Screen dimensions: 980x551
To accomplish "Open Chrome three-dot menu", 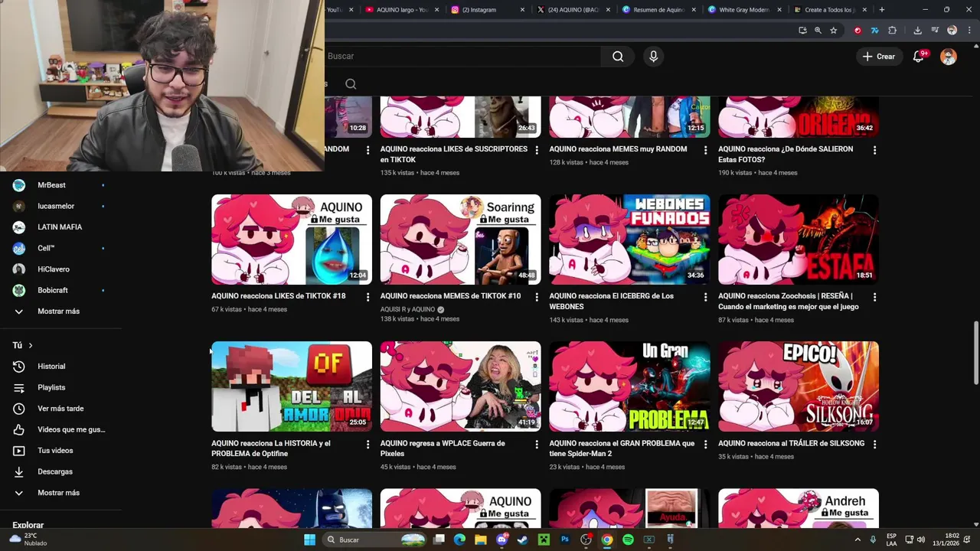I will pos(969,31).
